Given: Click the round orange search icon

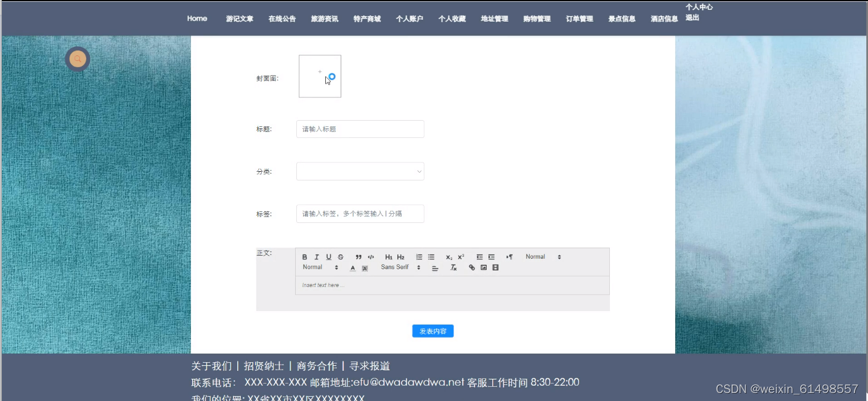Looking at the screenshot, I should [x=78, y=59].
